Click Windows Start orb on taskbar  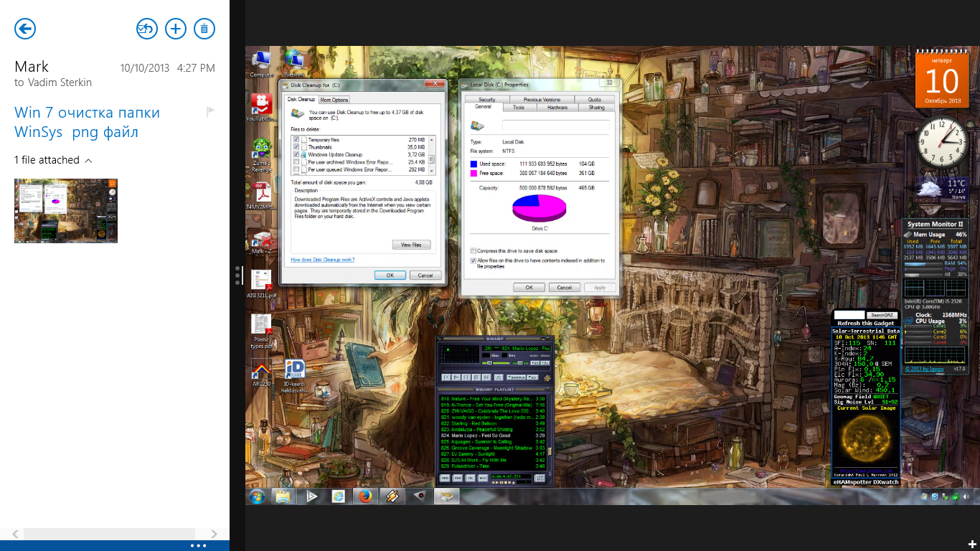point(256,496)
